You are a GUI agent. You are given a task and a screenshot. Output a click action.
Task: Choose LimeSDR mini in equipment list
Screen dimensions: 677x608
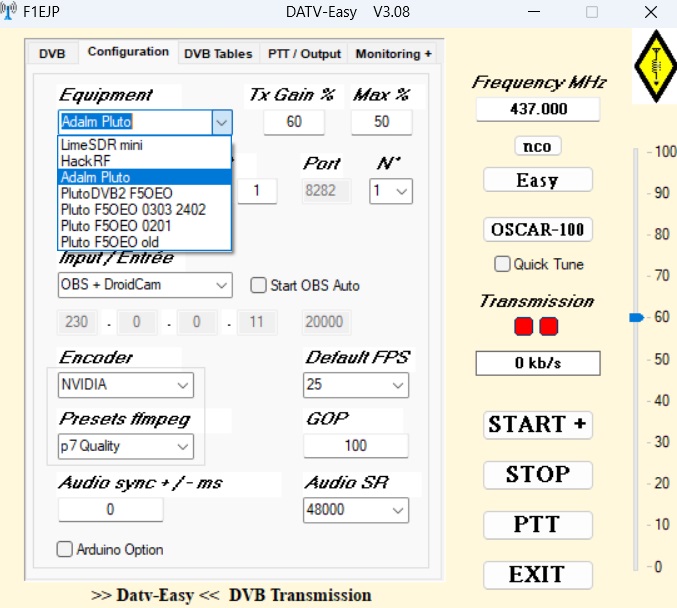[101, 145]
